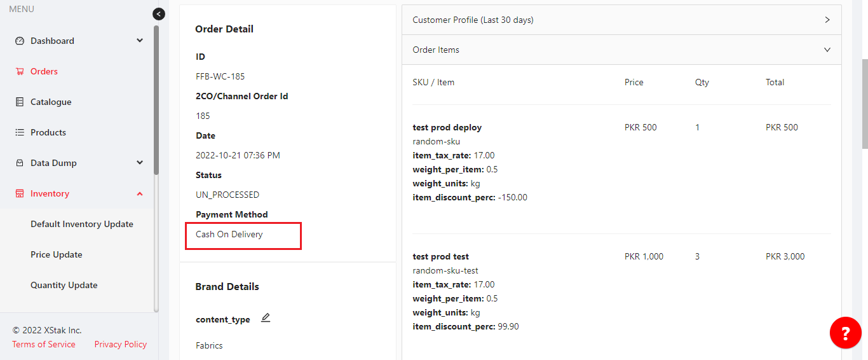This screenshot has height=360, width=868.
Task: Click the Orders shopping cart icon
Action: click(x=19, y=71)
